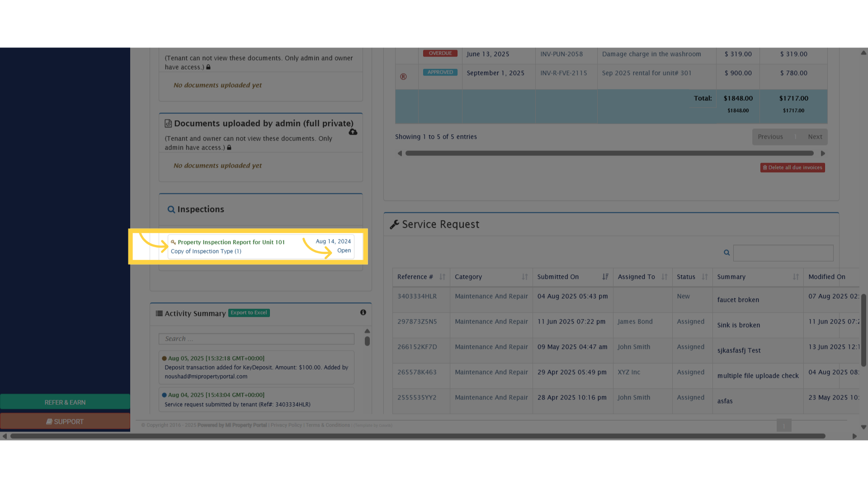Click the Activity Summary list icon
Screen dimensions: 868x488
point(159,313)
